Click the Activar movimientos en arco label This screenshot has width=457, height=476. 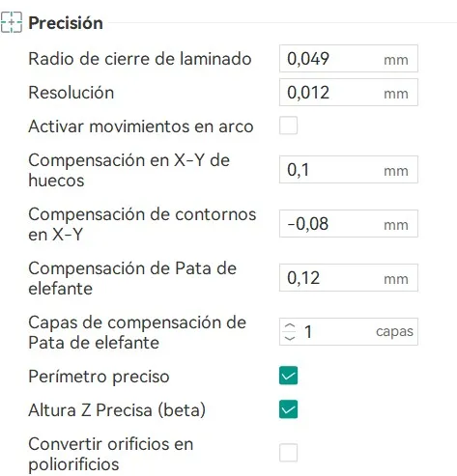coord(141,126)
